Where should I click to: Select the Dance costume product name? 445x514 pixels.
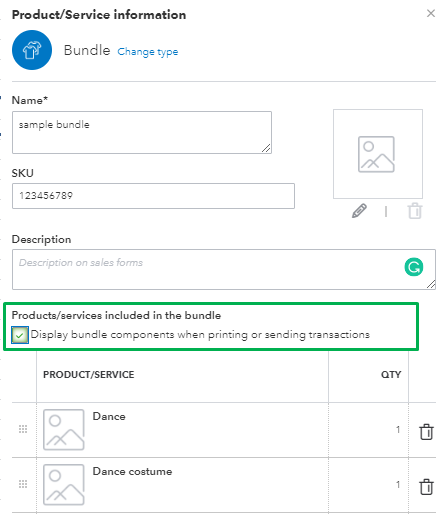[x=132, y=471]
